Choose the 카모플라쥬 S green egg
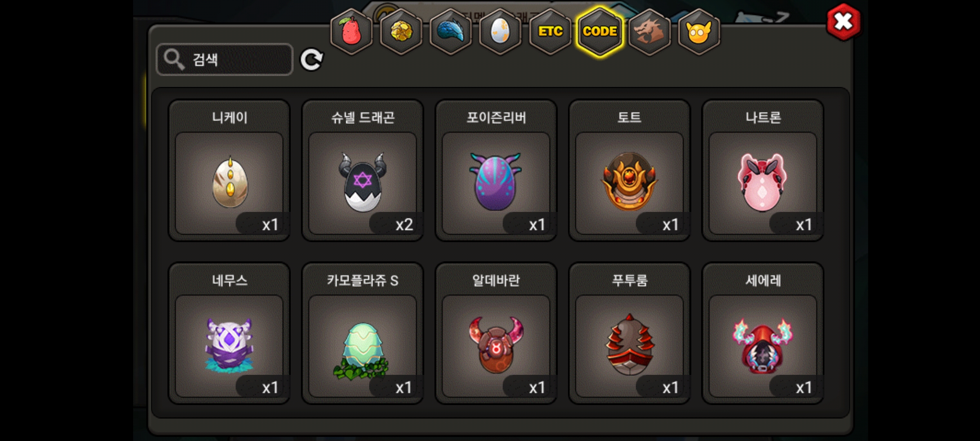Viewport: 980px width, 441px height. point(363,333)
